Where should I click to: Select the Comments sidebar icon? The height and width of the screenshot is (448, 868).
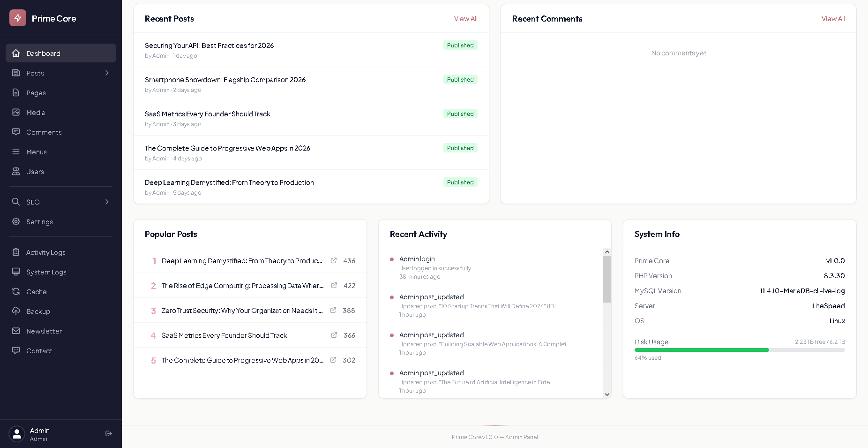click(x=16, y=132)
